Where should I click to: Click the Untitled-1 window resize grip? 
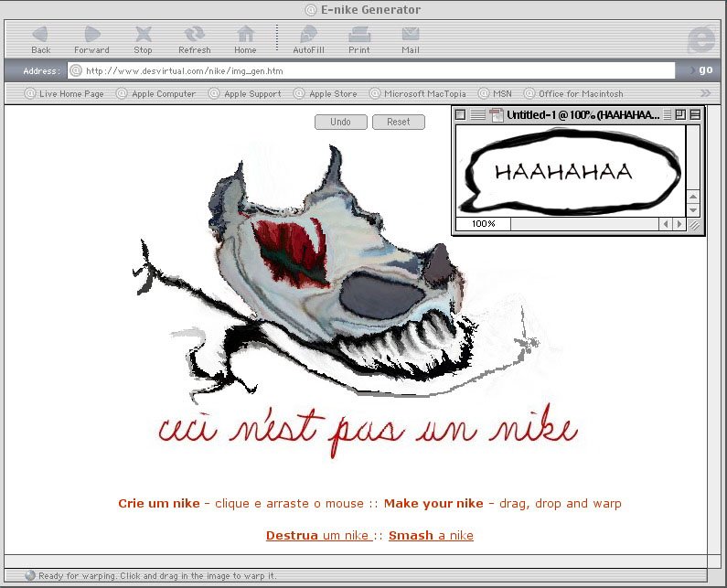694,225
